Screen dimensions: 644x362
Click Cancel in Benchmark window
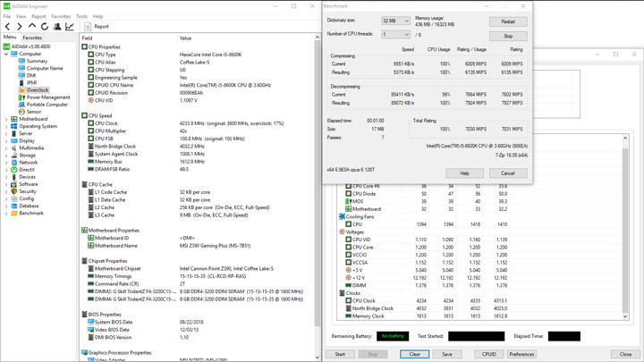tap(508, 173)
